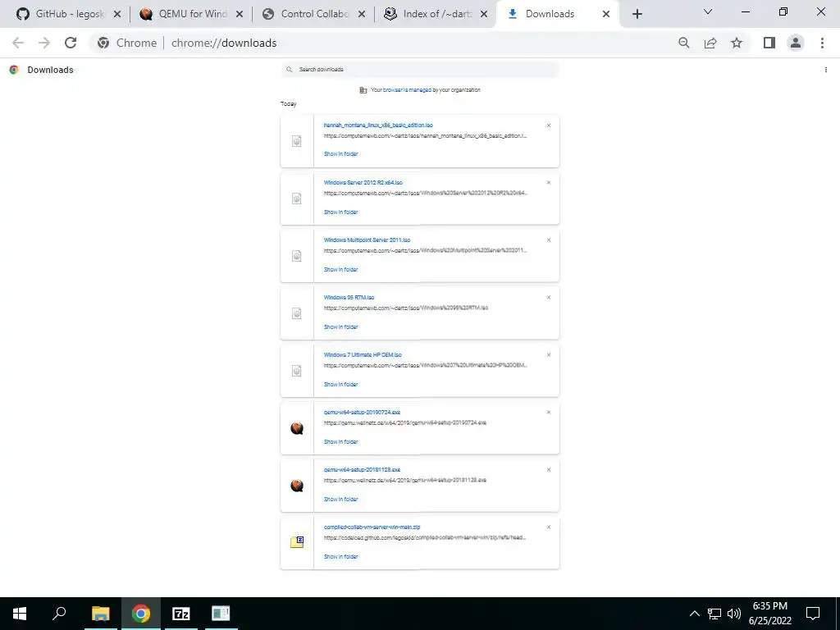Show compiled-collab-vm-server zip in folder
This screenshot has width=840, height=630.
point(340,557)
